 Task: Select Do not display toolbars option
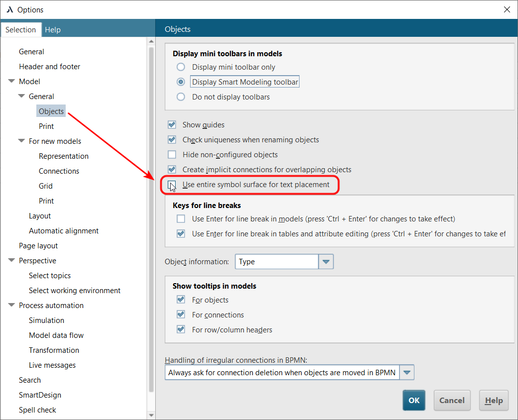(x=181, y=97)
